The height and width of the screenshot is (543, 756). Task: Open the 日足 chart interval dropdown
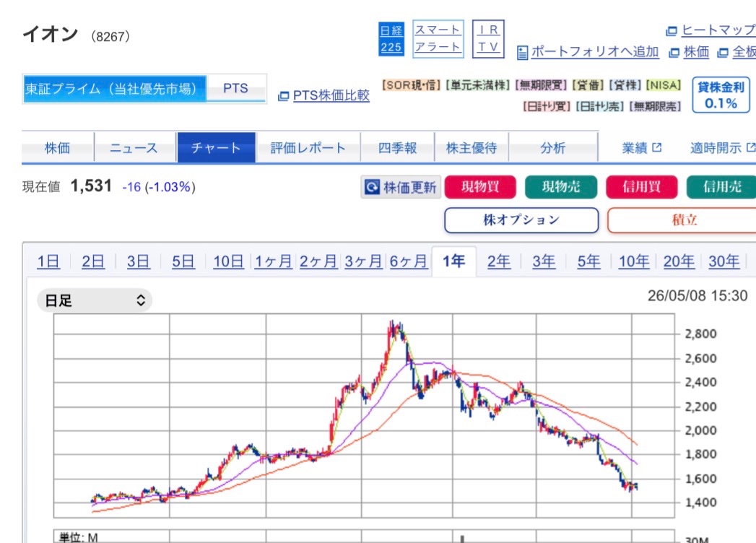coord(95,300)
